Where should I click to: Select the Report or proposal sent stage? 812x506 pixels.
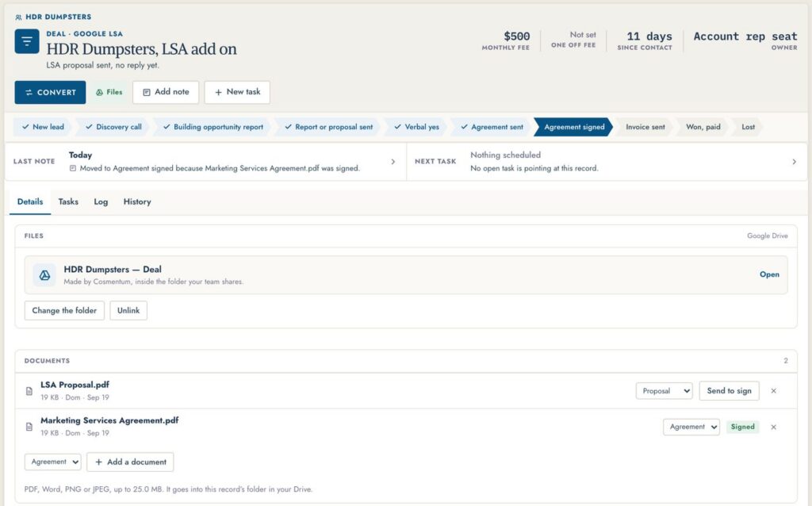coord(329,127)
